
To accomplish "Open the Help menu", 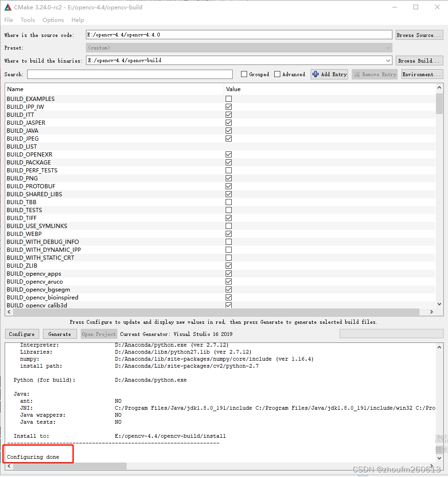I will 78,20.
